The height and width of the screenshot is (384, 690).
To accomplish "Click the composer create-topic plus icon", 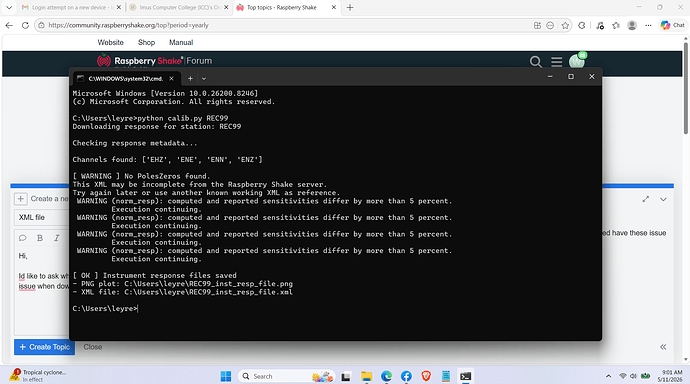I will [x=21, y=199].
